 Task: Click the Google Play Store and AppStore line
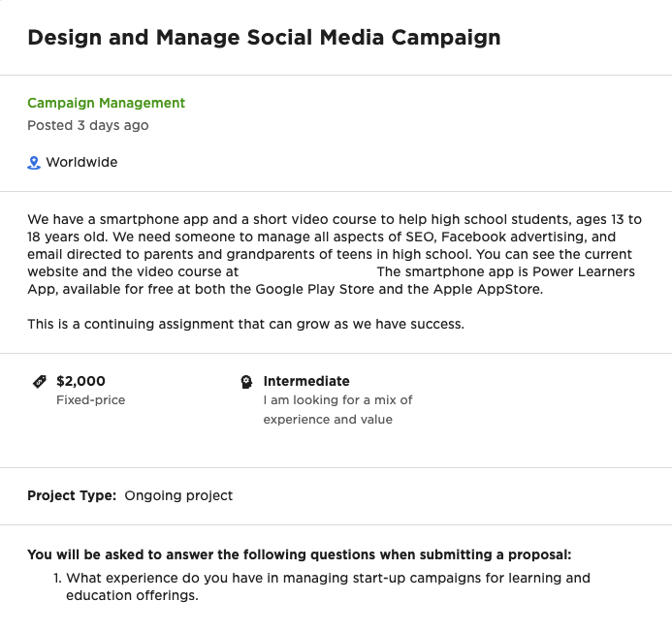285,289
